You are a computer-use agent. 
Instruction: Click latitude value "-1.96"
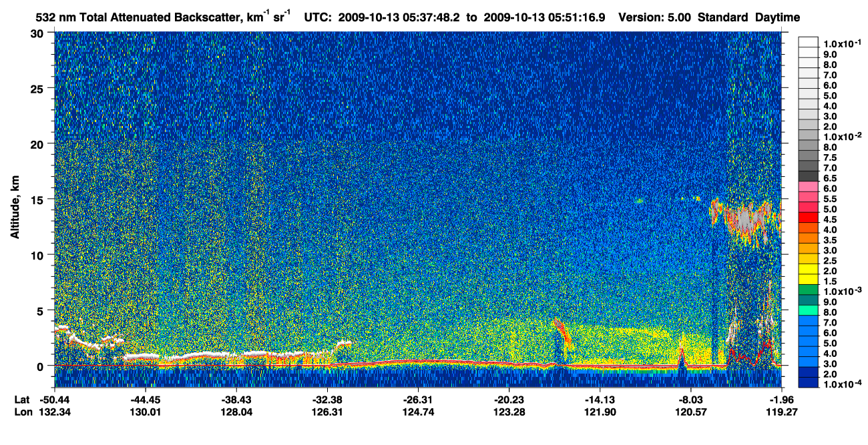(781, 400)
